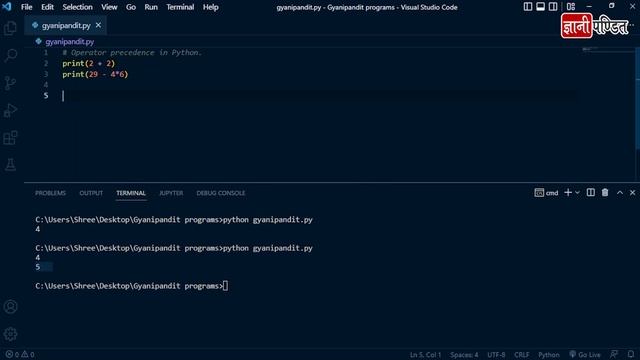Click the VS Code logo icon
The image size is (640, 360).
point(7,7)
